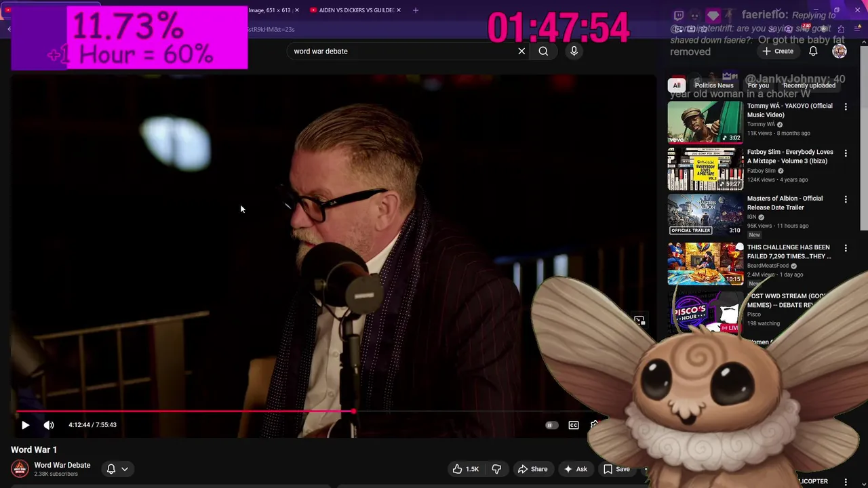
Task: Open a new browser tab with plus
Action: pyautogui.click(x=416, y=10)
